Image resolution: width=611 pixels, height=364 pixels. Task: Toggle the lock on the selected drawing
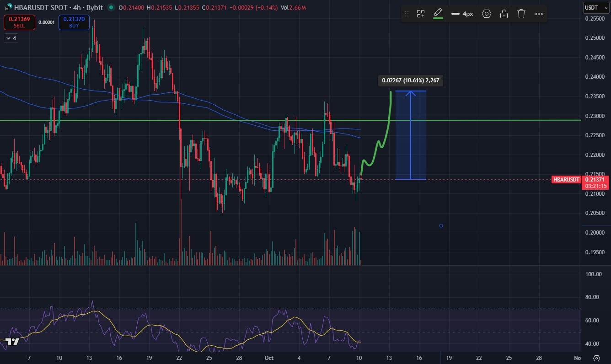click(504, 14)
